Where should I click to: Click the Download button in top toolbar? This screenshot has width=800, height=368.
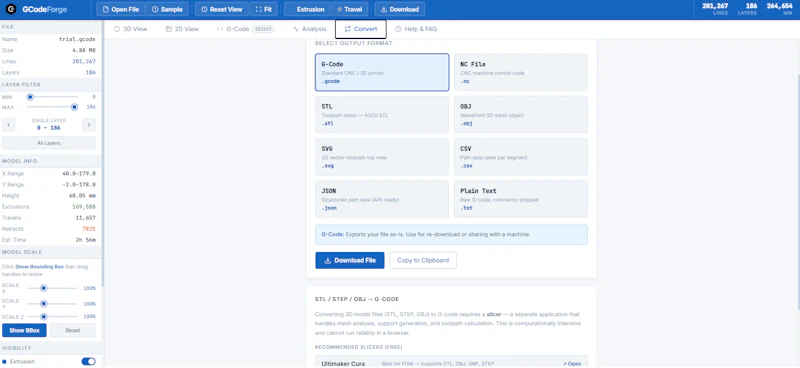pyautogui.click(x=399, y=9)
